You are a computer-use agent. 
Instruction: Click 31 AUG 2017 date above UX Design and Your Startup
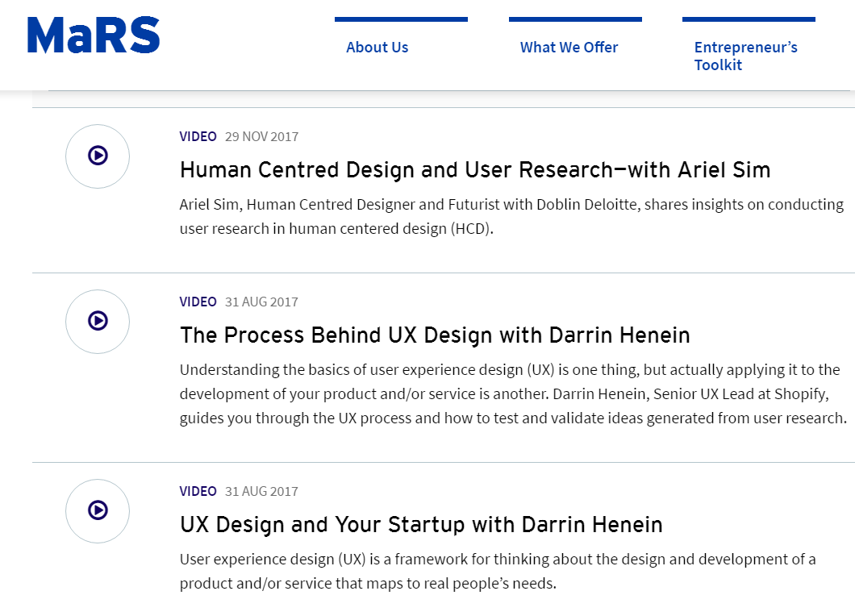click(x=261, y=491)
